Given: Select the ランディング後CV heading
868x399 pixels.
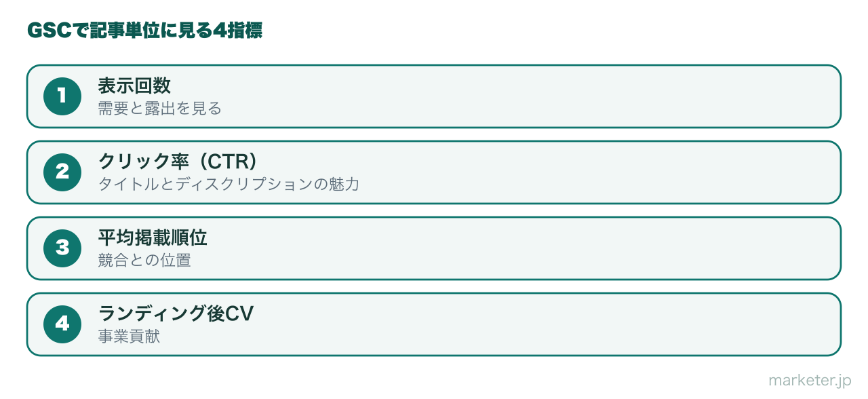Looking at the screenshot, I should click(176, 313).
